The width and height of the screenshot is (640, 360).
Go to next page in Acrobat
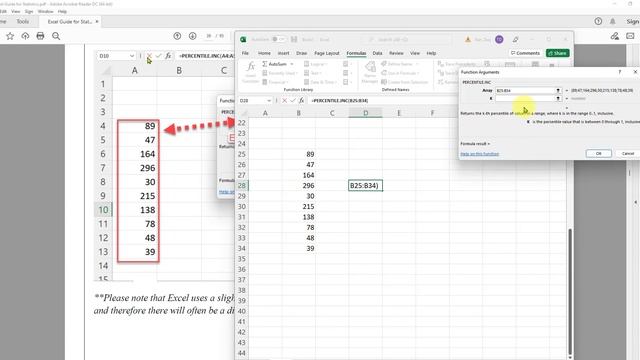click(193, 36)
